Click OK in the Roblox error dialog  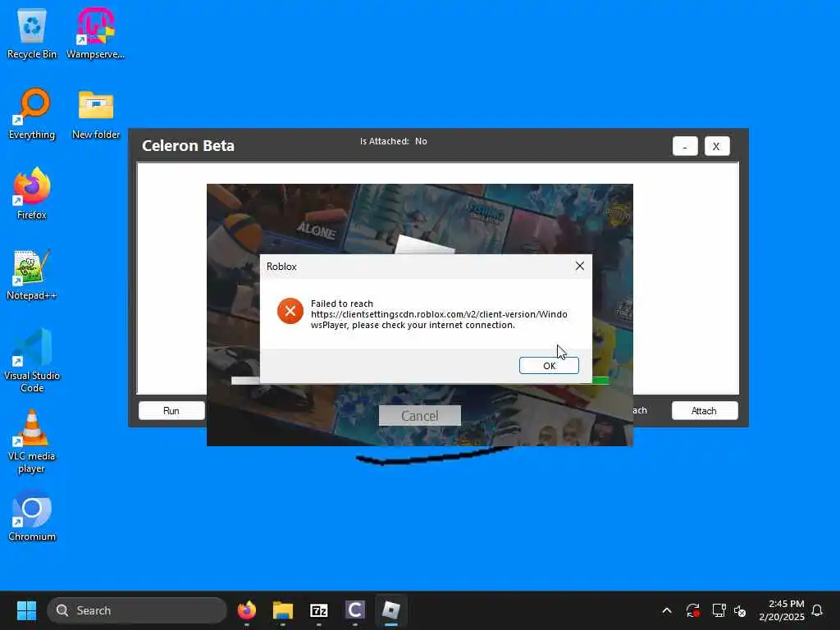[x=549, y=365]
